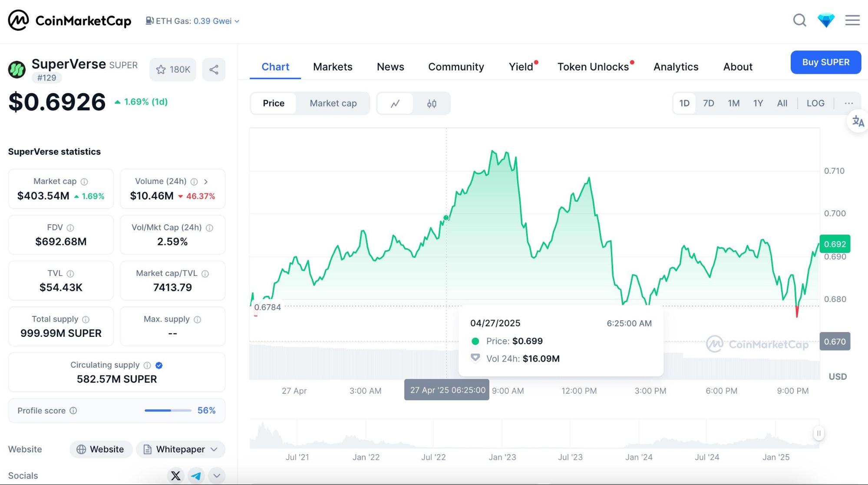
Task: Switch to the Token Unlocks tab
Action: coord(593,67)
